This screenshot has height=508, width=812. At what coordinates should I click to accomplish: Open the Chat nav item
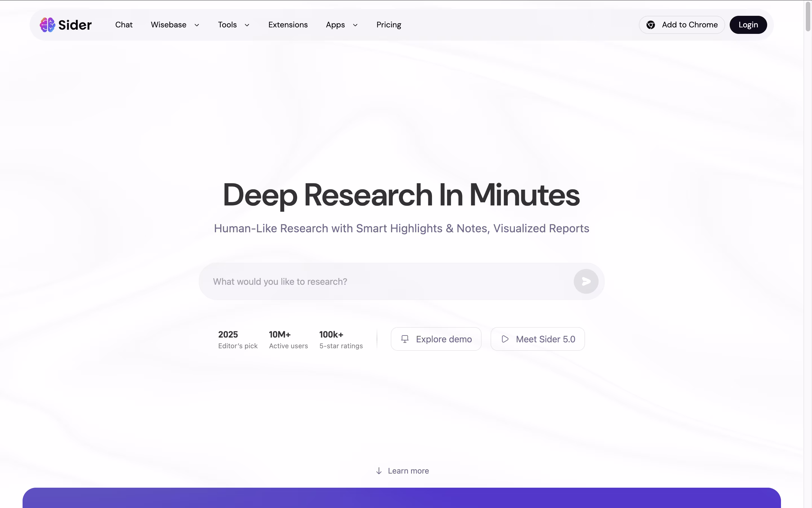point(124,25)
